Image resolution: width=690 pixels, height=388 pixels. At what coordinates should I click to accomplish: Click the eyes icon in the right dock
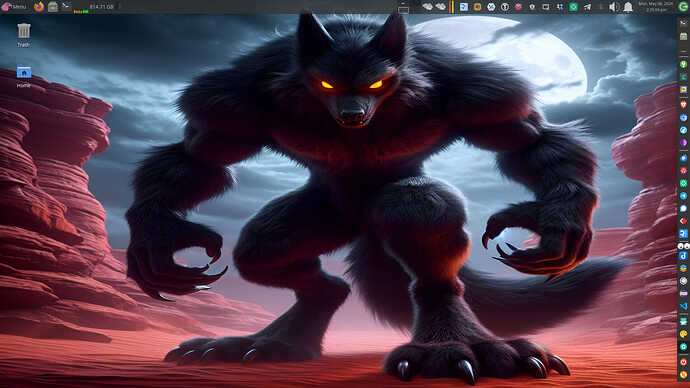point(683,246)
